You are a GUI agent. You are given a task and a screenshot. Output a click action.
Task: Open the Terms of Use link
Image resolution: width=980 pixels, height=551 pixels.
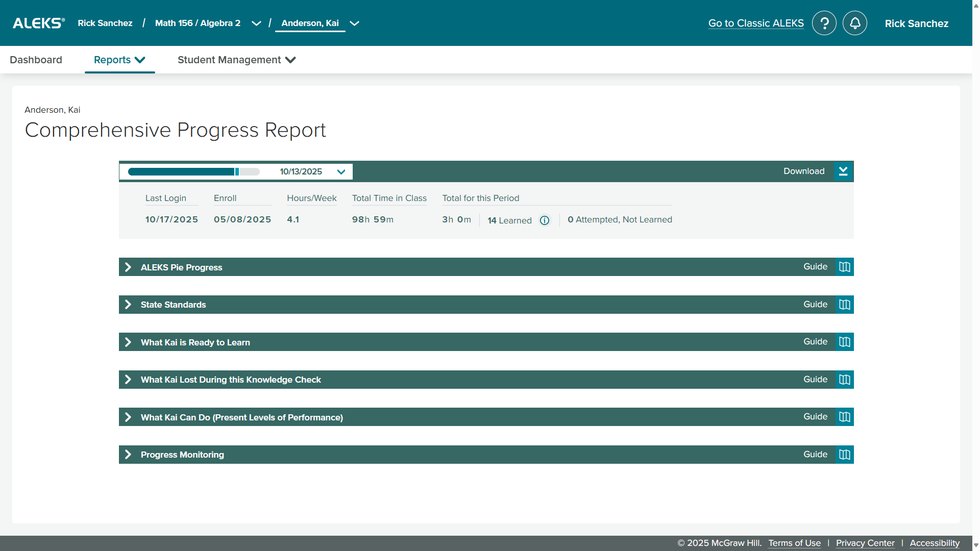[x=795, y=543]
